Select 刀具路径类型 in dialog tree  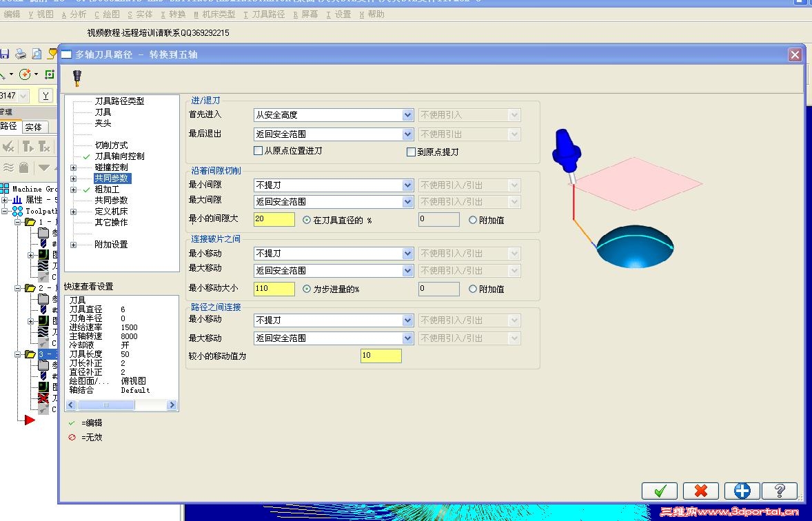[119, 101]
